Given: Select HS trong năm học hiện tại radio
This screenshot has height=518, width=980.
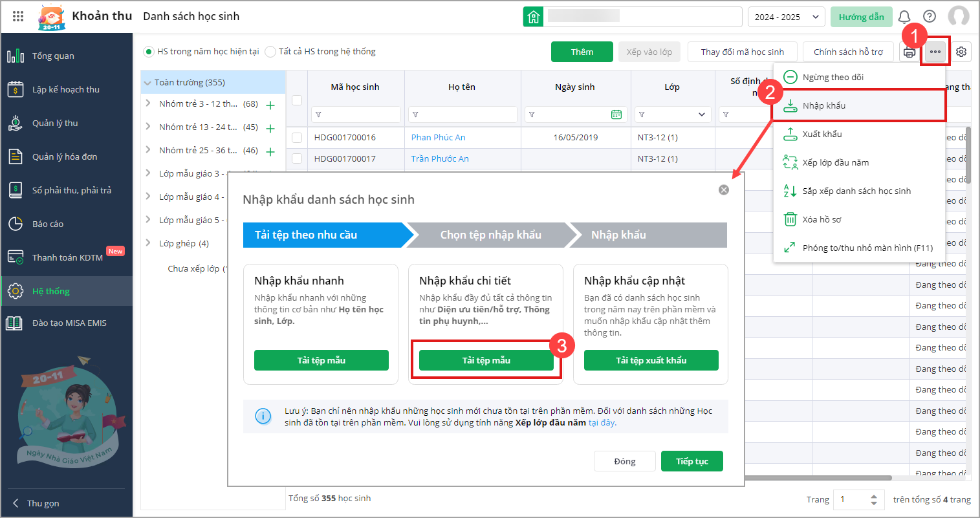Looking at the screenshot, I should [x=149, y=52].
